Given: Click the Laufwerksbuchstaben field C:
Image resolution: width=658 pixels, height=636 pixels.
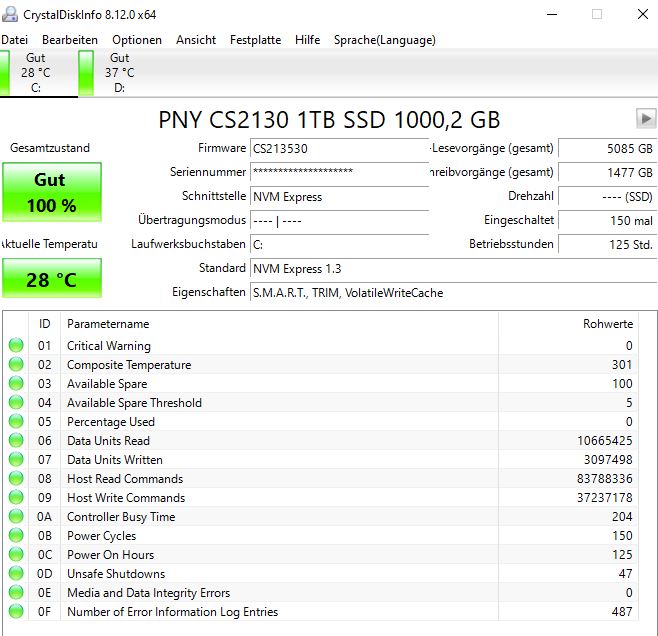Looking at the screenshot, I should click(339, 244).
